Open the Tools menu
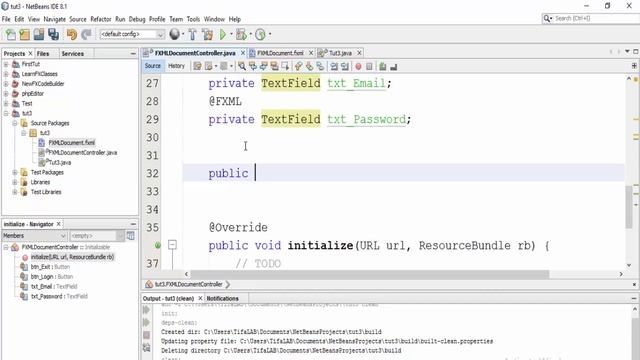640x360 pixels. 193,19
